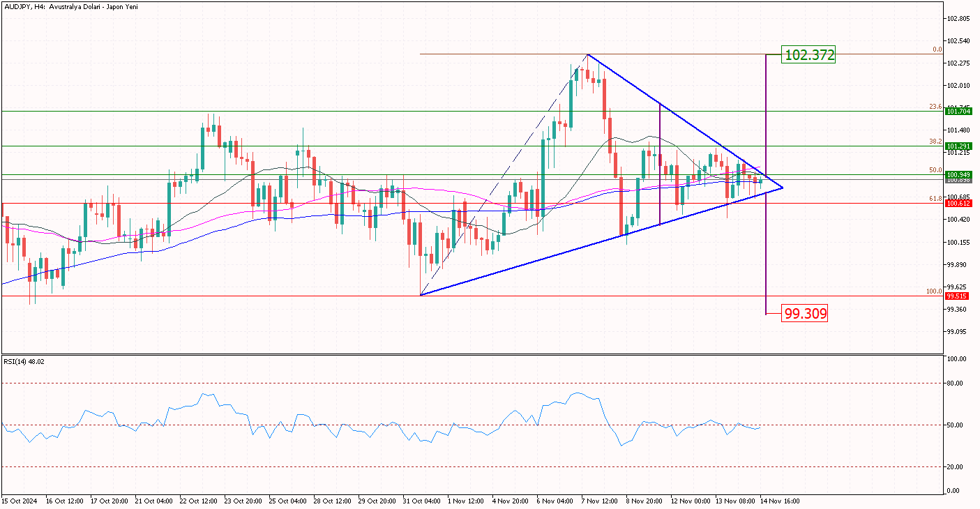Viewport: 980px width, 509px height.
Task: Click the 14 Nov 16:00 time label
Action: pyautogui.click(x=781, y=501)
